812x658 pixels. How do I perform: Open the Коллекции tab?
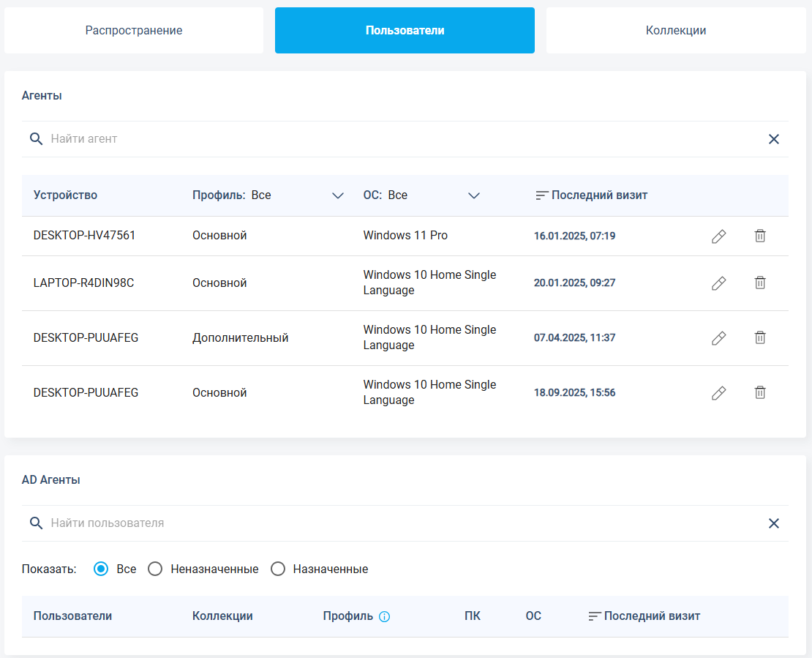(675, 31)
